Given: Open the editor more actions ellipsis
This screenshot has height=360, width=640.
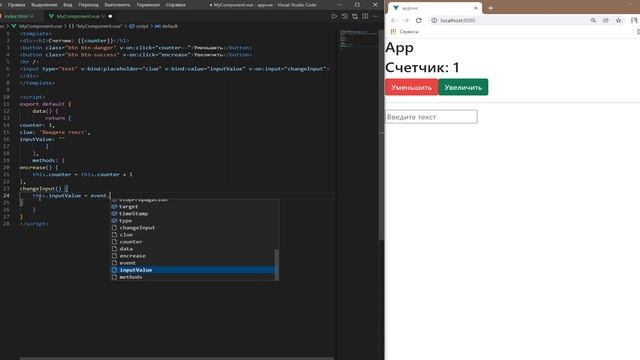Looking at the screenshot, I should click(x=376, y=16).
